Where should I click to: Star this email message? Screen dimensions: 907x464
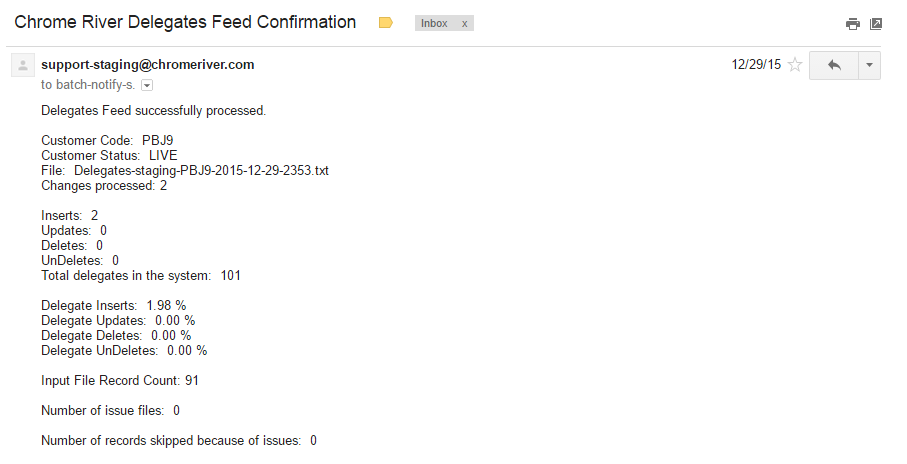(x=795, y=65)
